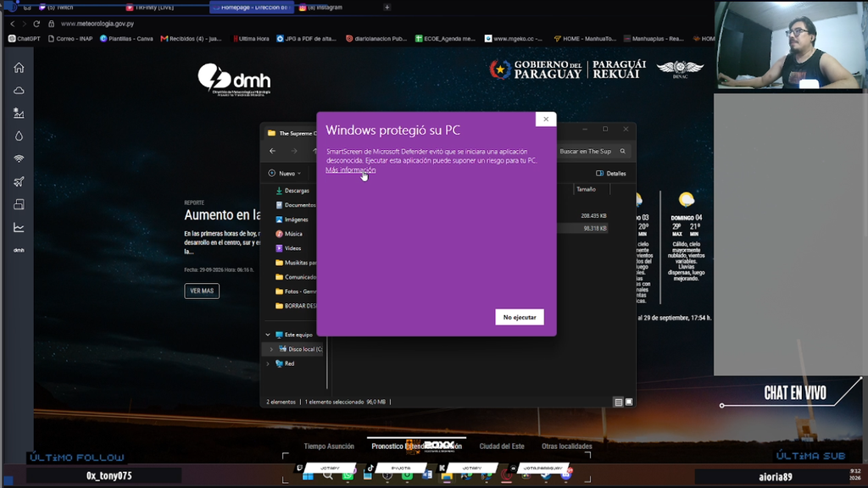Click the line graph icon in sidebar
Viewport: 868px width, 488px height.
coord(19,227)
